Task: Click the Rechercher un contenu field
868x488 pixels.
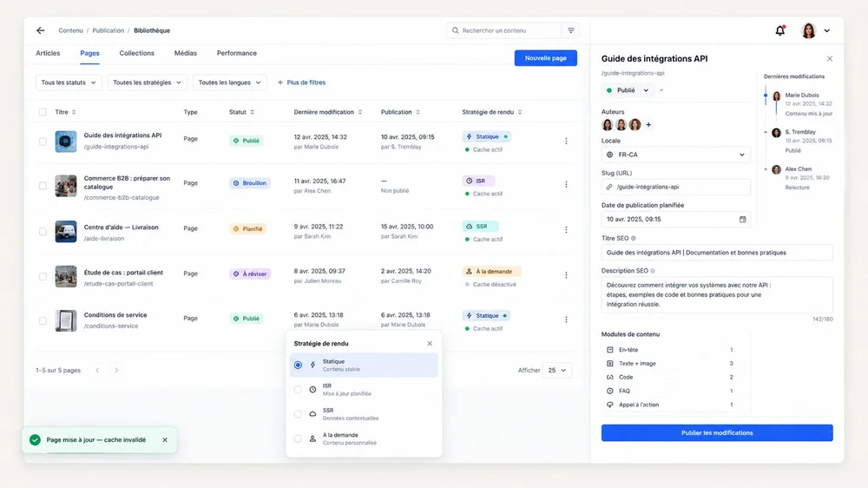Action: 505,30
